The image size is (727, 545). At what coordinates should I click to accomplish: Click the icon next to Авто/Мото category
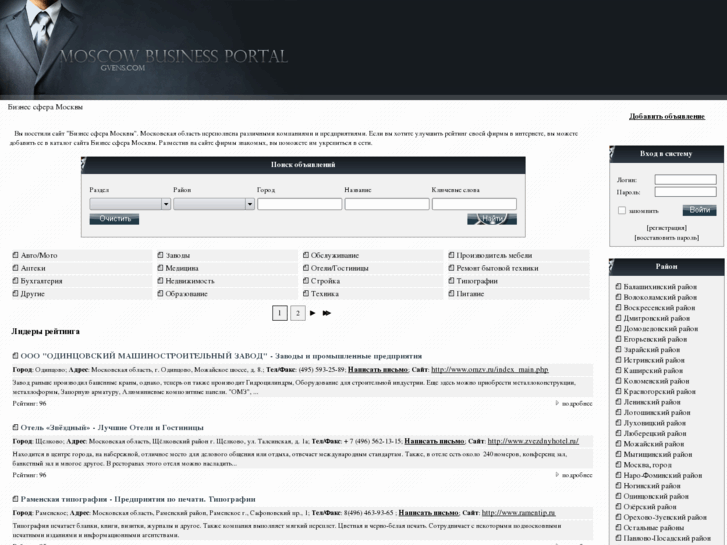[15, 255]
